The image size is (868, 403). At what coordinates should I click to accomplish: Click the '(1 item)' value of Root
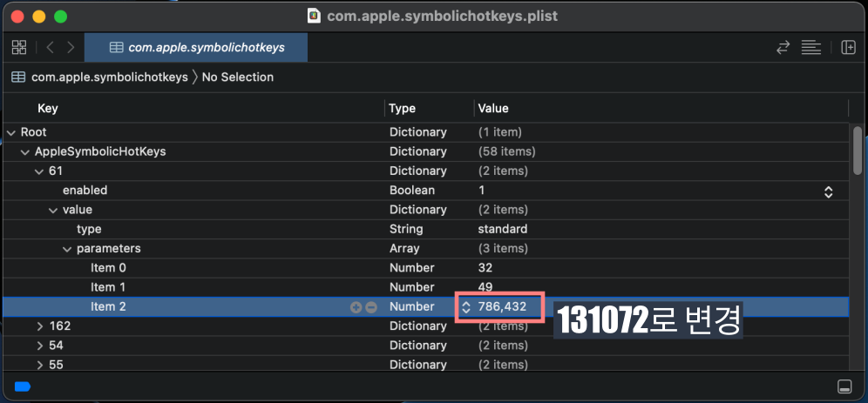coord(500,132)
